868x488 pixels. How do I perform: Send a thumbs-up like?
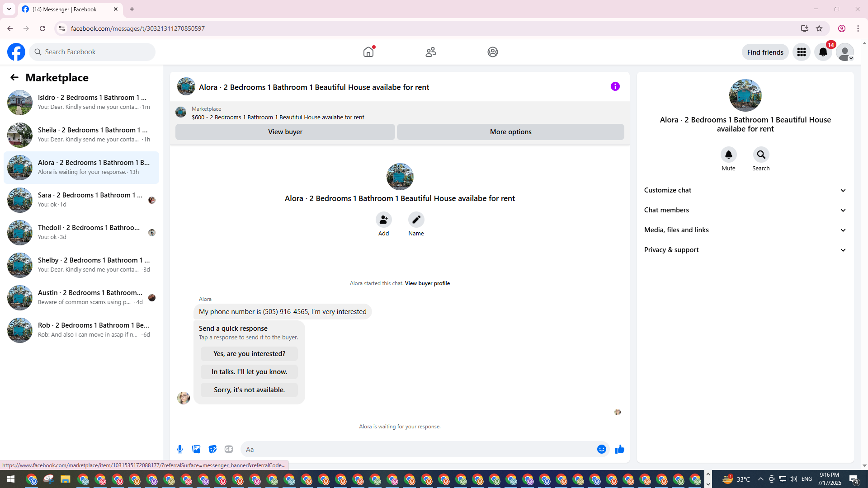pyautogui.click(x=619, y=449)
